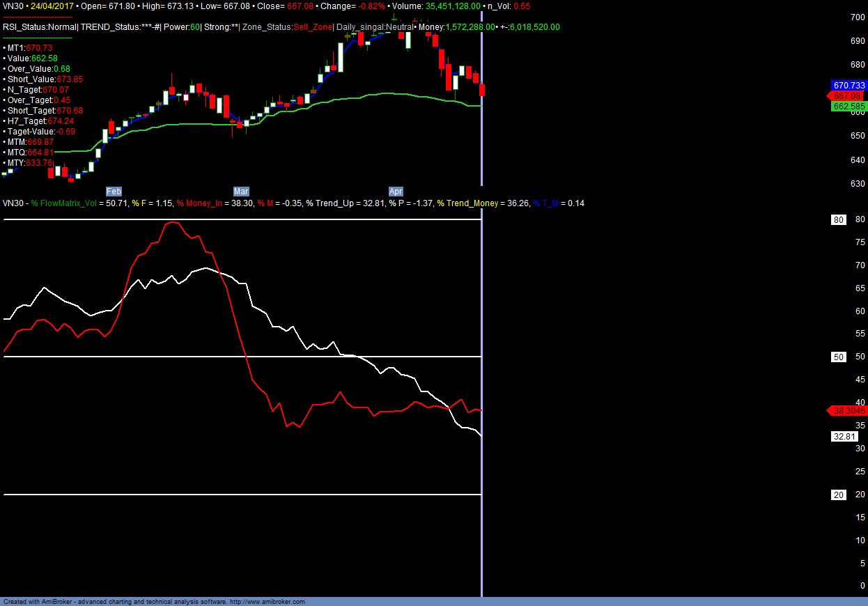
Task: Select the boxed 80 level label
Action: 839,220
